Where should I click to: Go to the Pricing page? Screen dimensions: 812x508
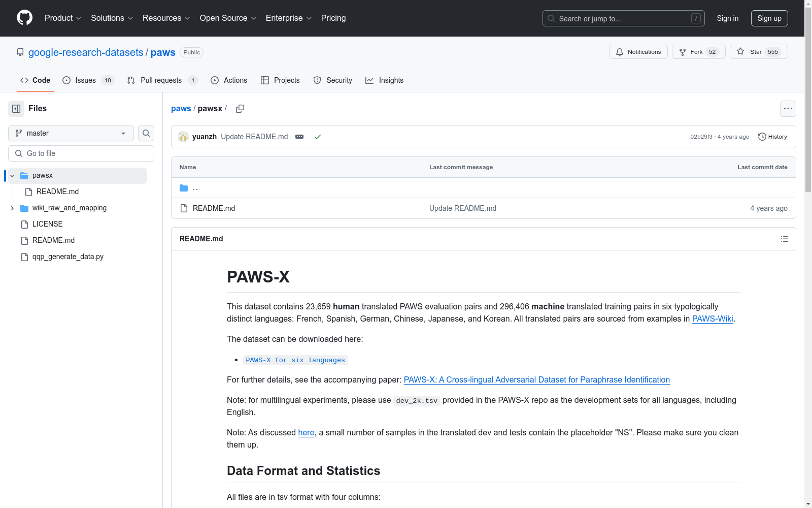click(333, 18)
